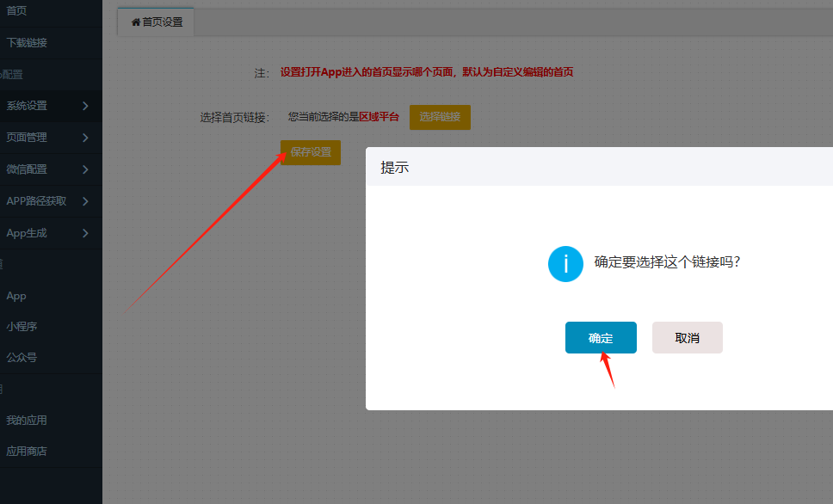Select App in the sidebar list
The image size is (833, 504).
(x=16, y=296)
